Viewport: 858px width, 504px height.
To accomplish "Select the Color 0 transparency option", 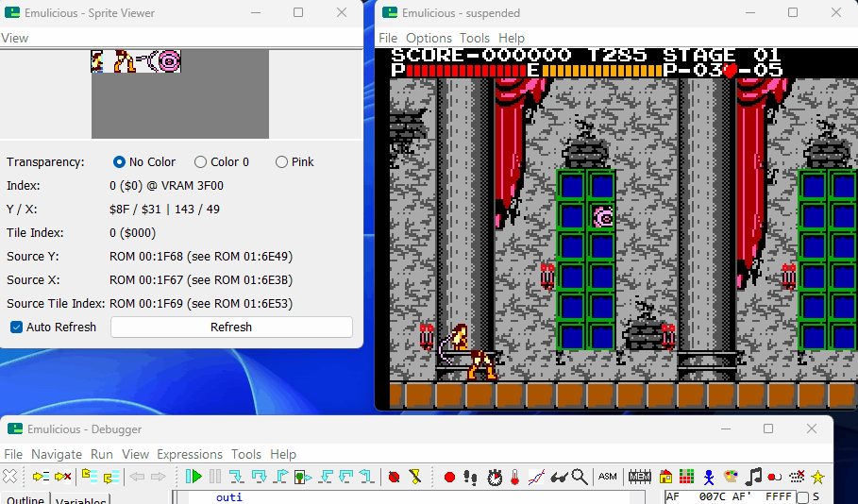I will click(222, 162).
